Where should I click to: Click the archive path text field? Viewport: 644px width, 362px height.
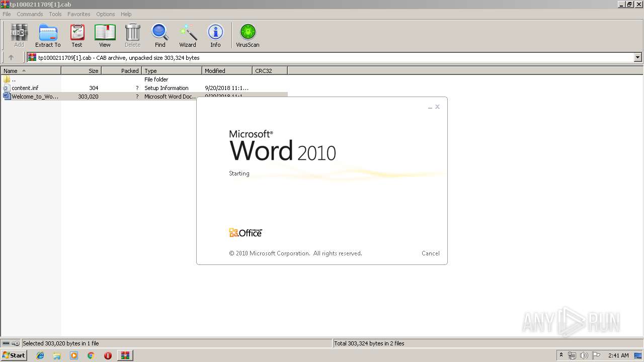(330, 58)
